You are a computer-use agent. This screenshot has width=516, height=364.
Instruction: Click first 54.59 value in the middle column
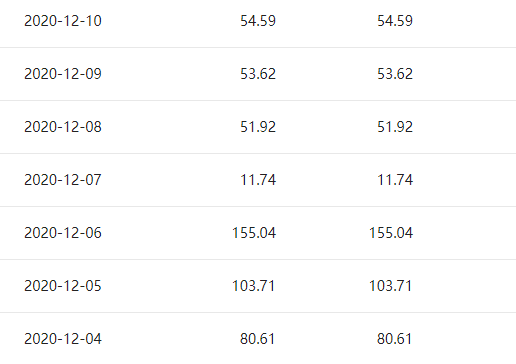(x=258, y=21)
